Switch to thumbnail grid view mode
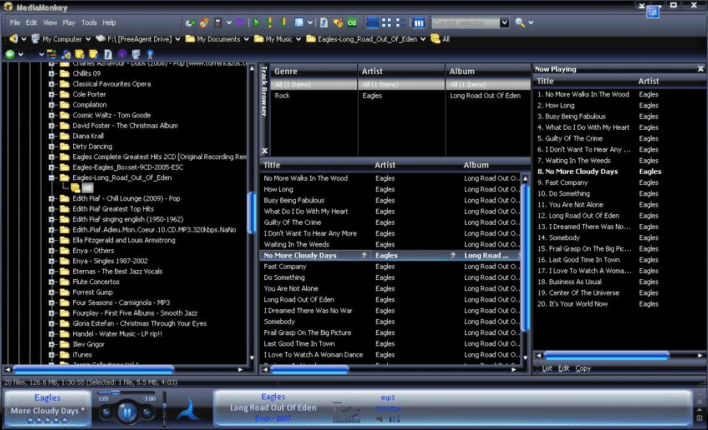 [387, 23]
